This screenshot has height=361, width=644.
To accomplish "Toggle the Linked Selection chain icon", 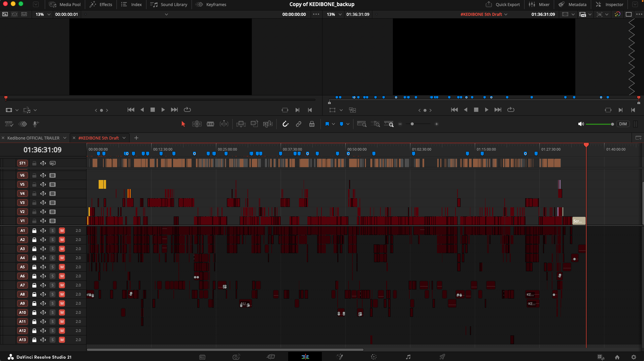I will (299, 124).
